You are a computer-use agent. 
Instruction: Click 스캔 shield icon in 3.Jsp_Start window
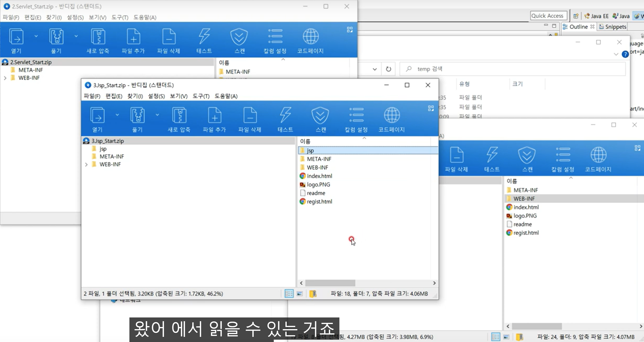pyautogui.click(x=320, y=115)
